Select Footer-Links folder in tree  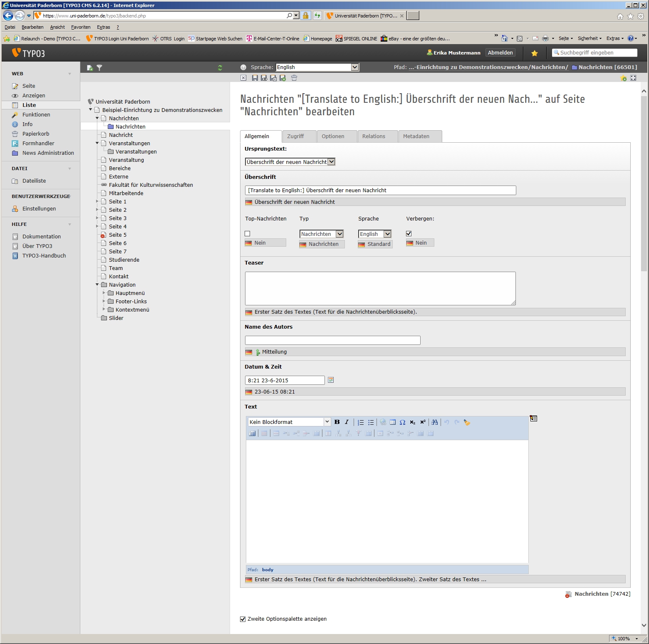coord(131,301)
